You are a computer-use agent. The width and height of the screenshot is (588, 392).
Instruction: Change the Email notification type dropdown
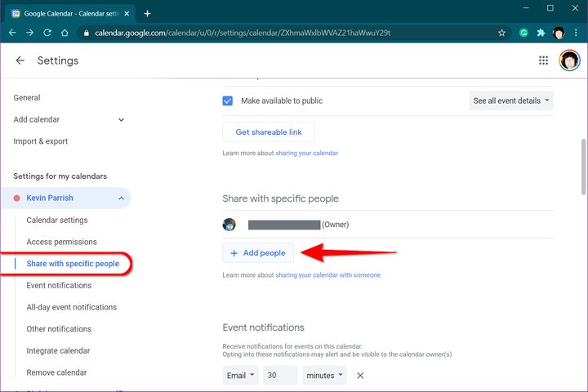[240, 376]
